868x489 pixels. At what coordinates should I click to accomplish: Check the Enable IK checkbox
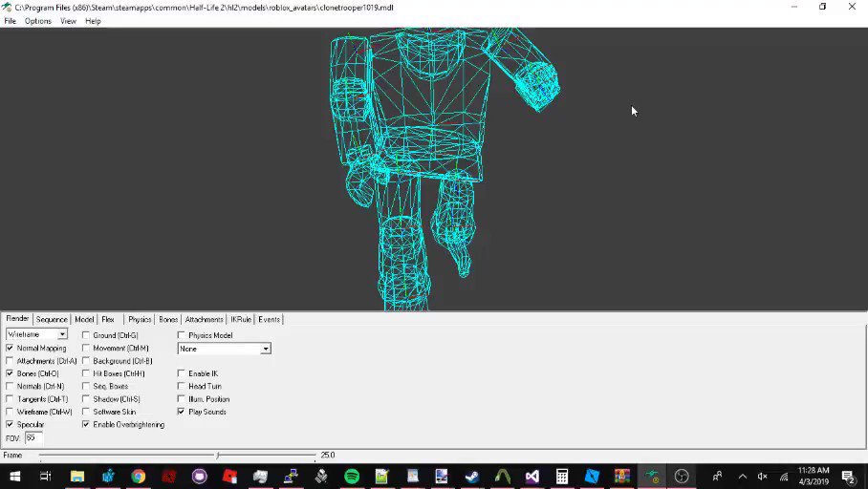[181, 373]
